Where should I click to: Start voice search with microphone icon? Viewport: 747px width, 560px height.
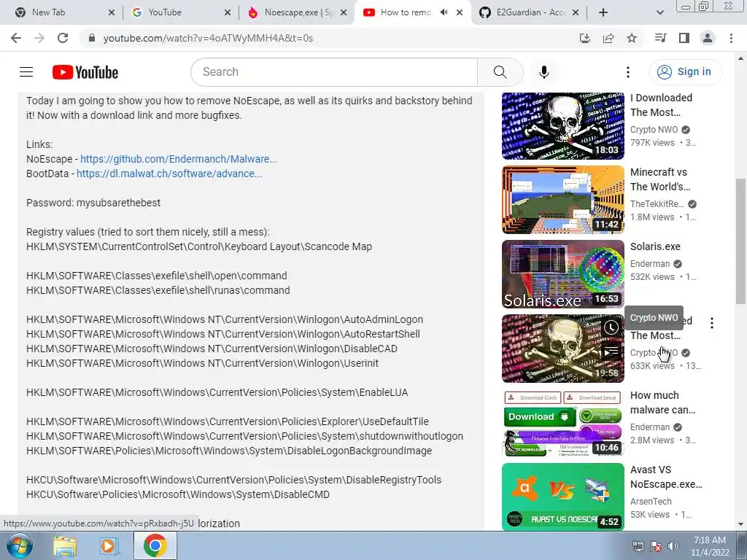[x=543, y=72]
